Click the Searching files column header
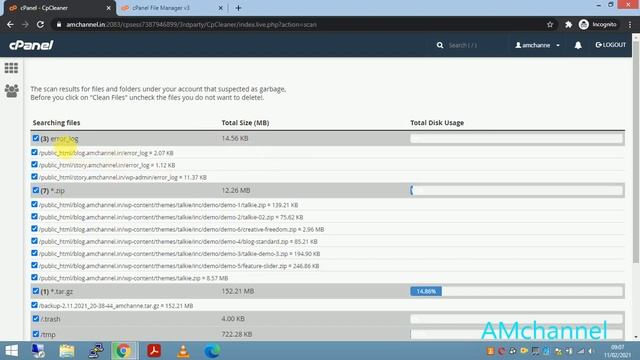Screen dimensions: 640x360 [x=56, y=122]
